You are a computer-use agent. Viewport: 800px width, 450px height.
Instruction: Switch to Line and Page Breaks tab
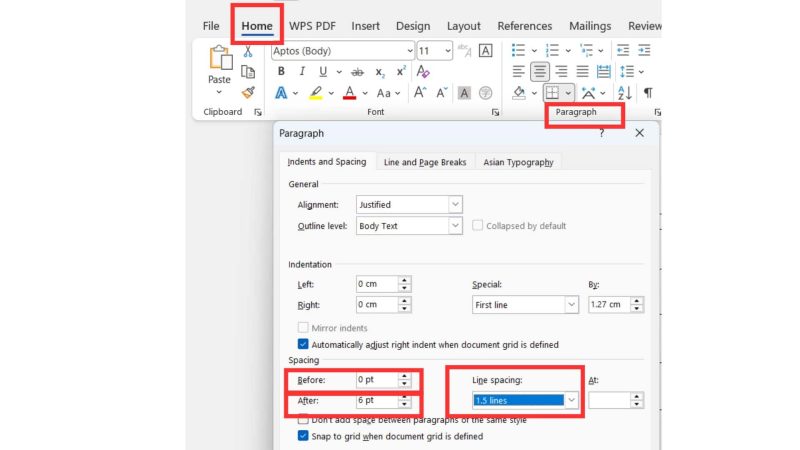[424, 162]
